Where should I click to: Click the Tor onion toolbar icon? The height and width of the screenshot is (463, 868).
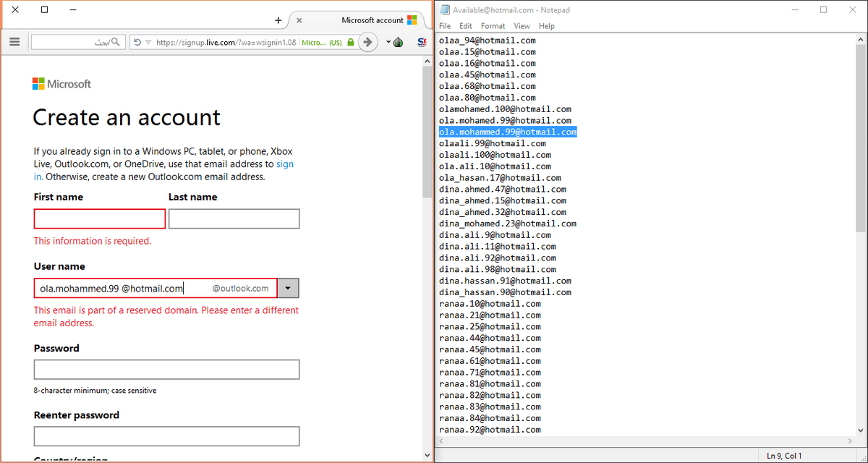pos(398,42)
